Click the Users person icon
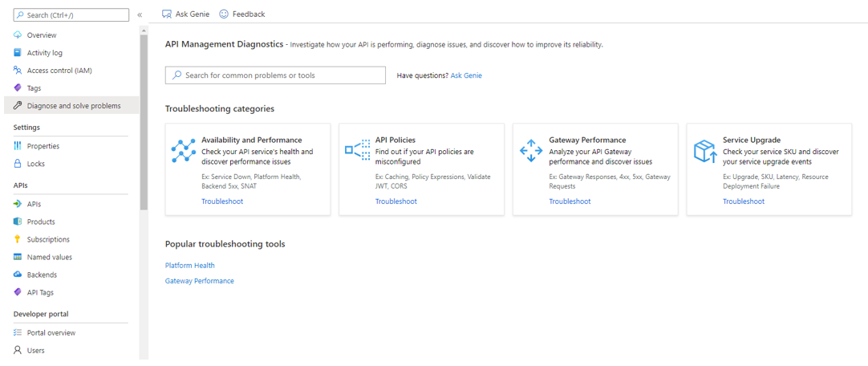Screen dimensions: 868x366 (18, 351)
